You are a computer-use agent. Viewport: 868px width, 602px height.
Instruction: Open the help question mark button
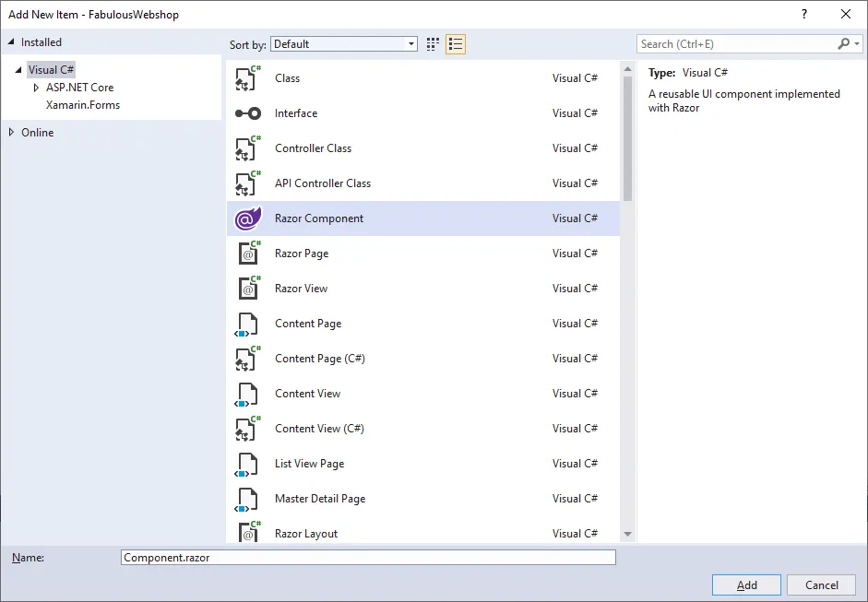(x=804, y=15)
